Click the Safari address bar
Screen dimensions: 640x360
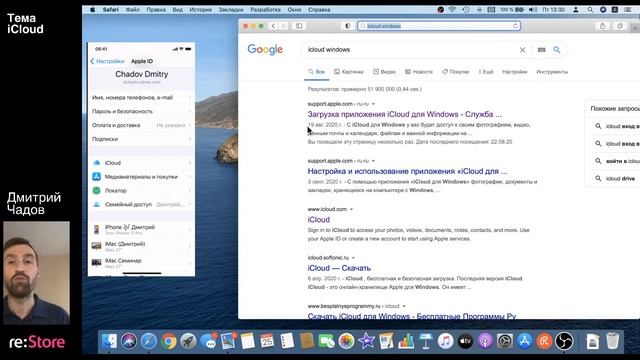(x=439, y=26)
